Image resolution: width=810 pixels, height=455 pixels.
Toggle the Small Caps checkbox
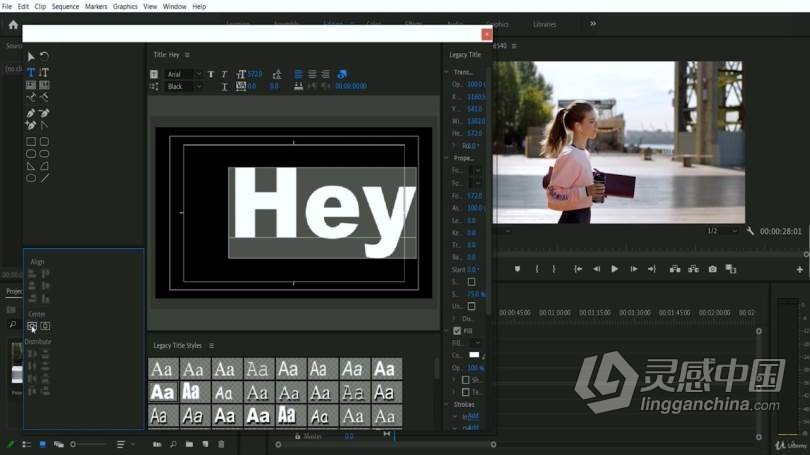pos(472,282)
